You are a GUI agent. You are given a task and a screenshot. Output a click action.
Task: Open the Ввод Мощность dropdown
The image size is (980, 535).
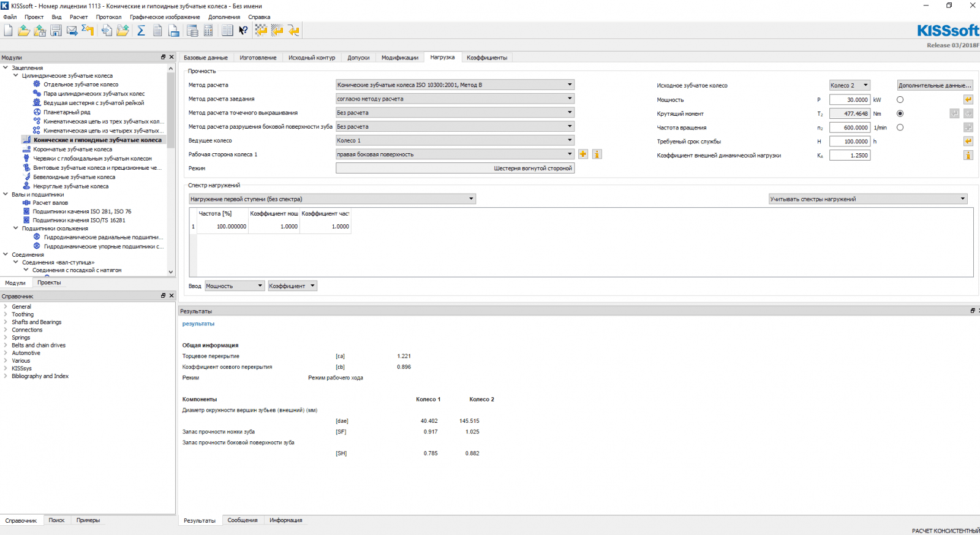235,286
